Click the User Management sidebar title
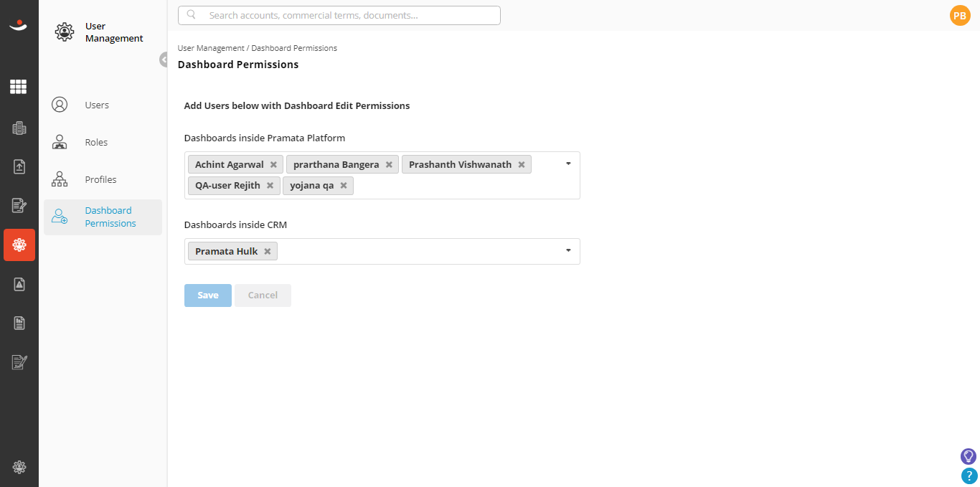 [x=114, y=32]
